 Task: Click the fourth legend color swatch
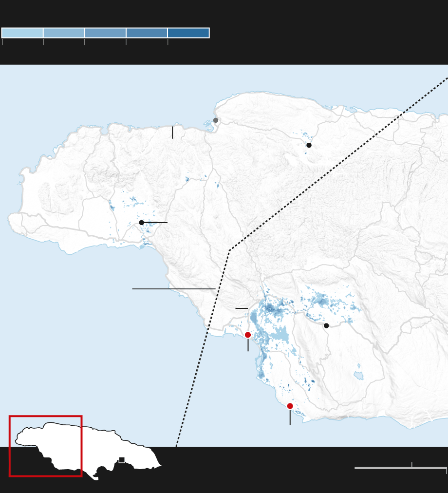click(147, 33)
